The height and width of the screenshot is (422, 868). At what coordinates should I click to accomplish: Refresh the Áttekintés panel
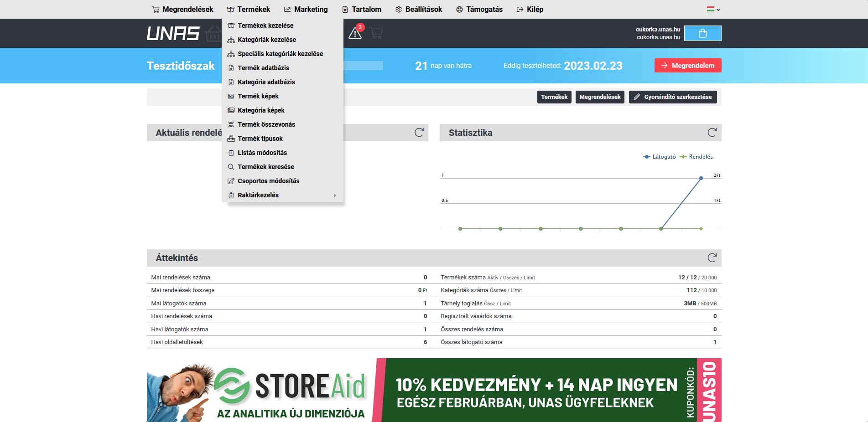pyautogui.click(x=712, y=258)
